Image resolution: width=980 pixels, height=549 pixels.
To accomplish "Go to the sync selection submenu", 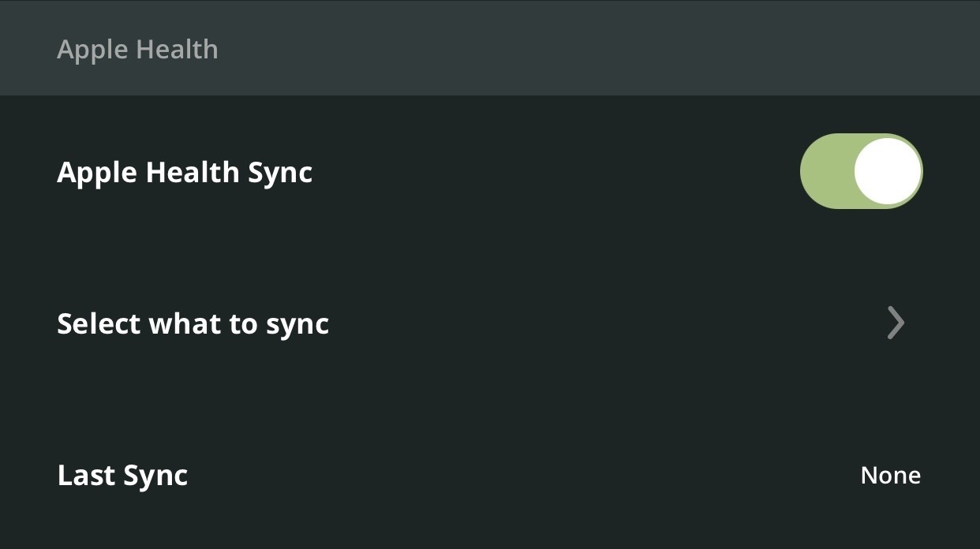I will click(x=490, y=323).
